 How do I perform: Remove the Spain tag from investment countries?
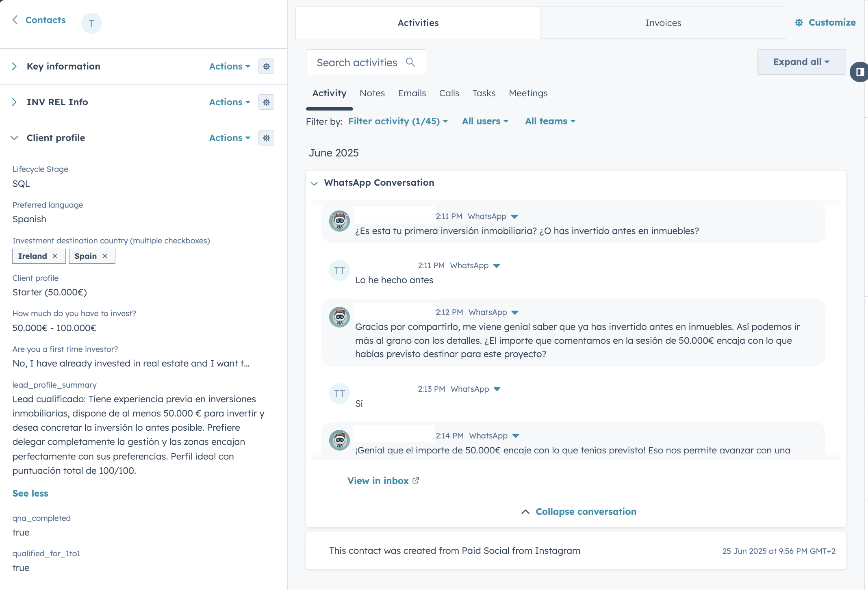pos(105,256)
